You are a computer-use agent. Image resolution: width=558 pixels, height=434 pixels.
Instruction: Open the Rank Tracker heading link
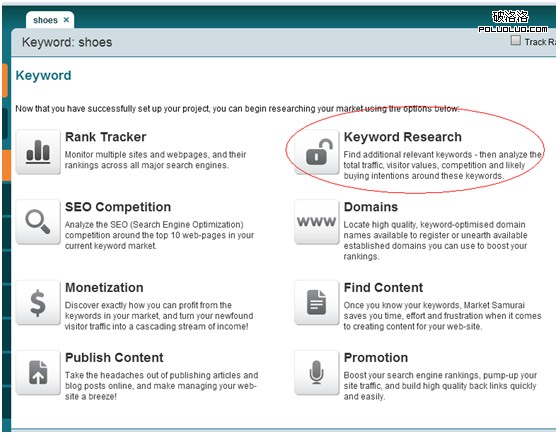click(x=106, y=137)
